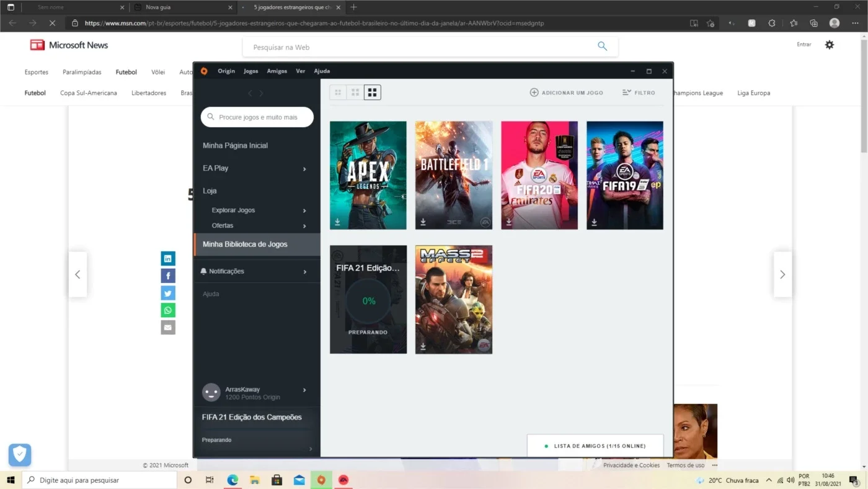Open EA app from Windows taskbar

[x=343, y=480]
